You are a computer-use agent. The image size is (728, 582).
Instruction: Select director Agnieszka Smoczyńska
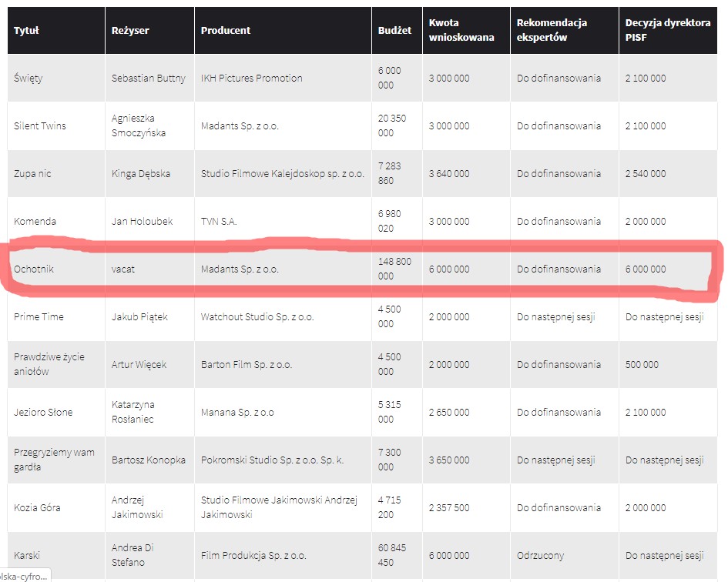(x=139, y=125)
